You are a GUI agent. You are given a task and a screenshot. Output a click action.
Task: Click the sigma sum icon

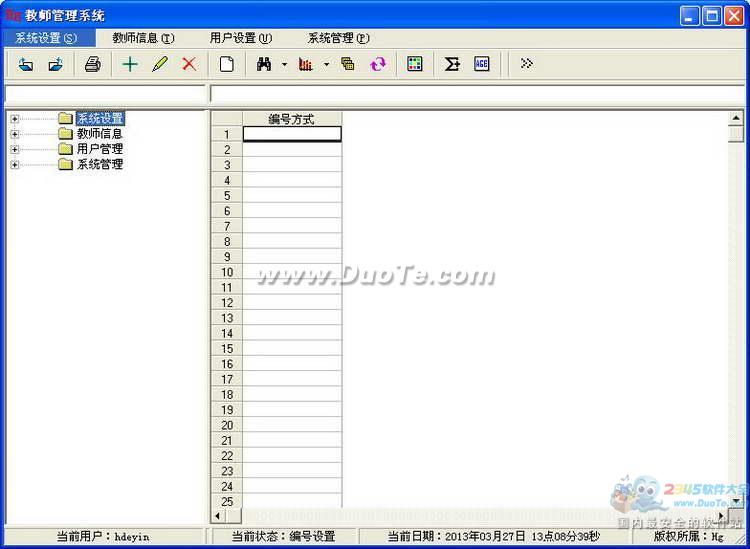[x=452, y=64]
